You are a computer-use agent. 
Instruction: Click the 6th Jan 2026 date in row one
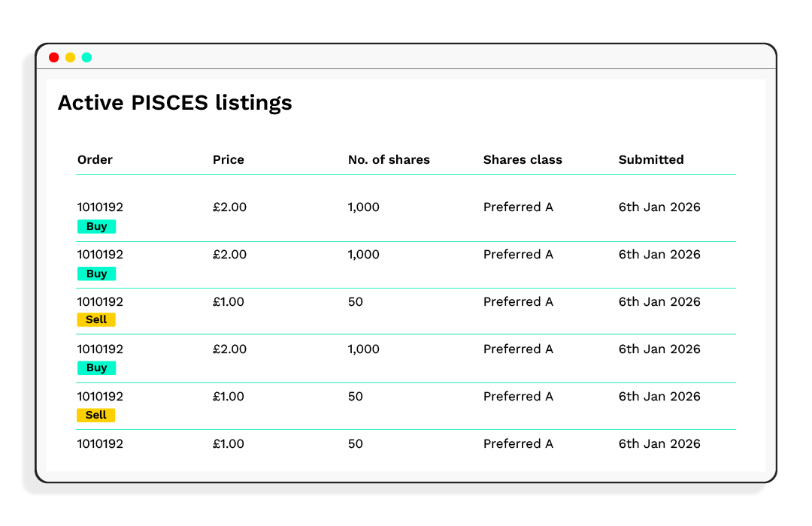tap(659, 207)
